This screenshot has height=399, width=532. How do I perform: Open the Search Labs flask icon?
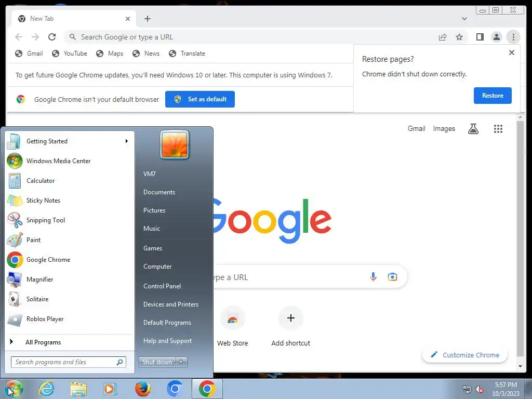(x=473, y=129)
